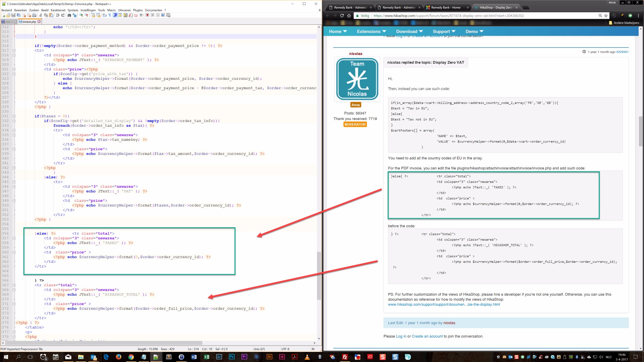Open the Syntaxis menu
644x362 pixels.
(x=73, y=10)
